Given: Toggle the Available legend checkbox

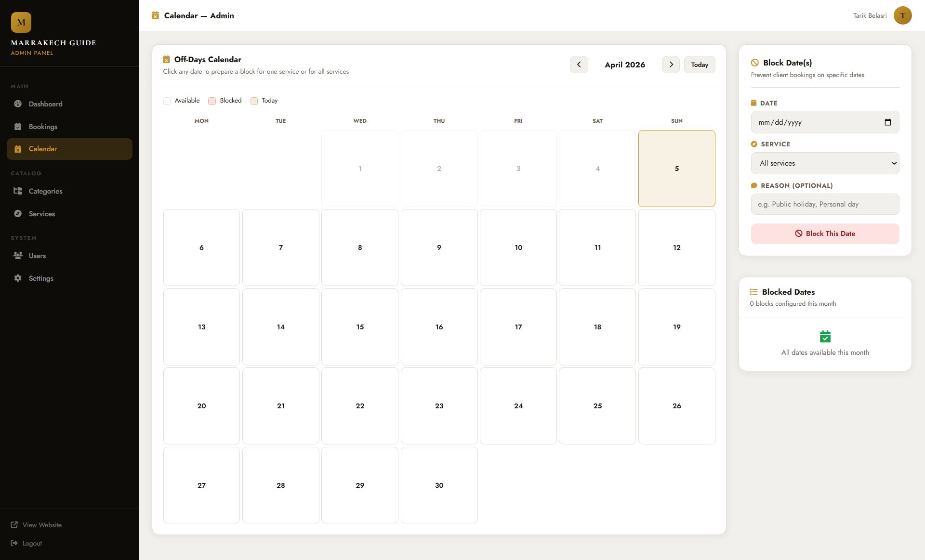Looking at the screenshot, I should tap(167, 101).
